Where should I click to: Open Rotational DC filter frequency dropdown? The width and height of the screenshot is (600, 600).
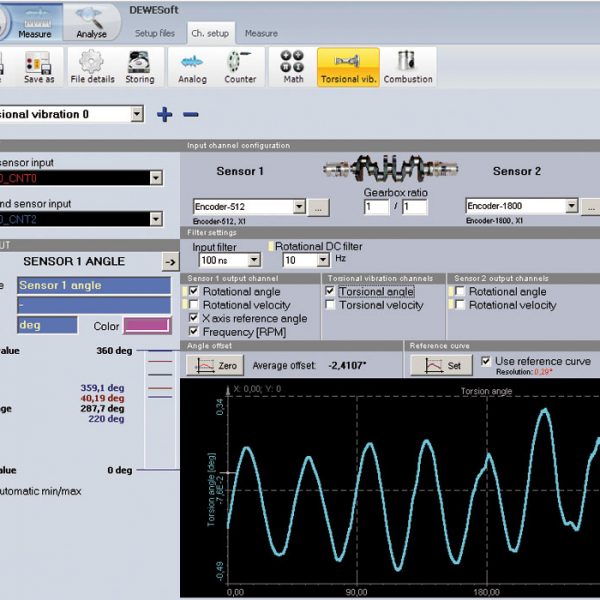click(323, 261)
